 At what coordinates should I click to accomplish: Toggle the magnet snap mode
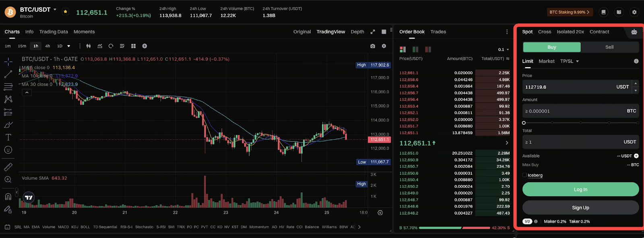click(8, 197)
